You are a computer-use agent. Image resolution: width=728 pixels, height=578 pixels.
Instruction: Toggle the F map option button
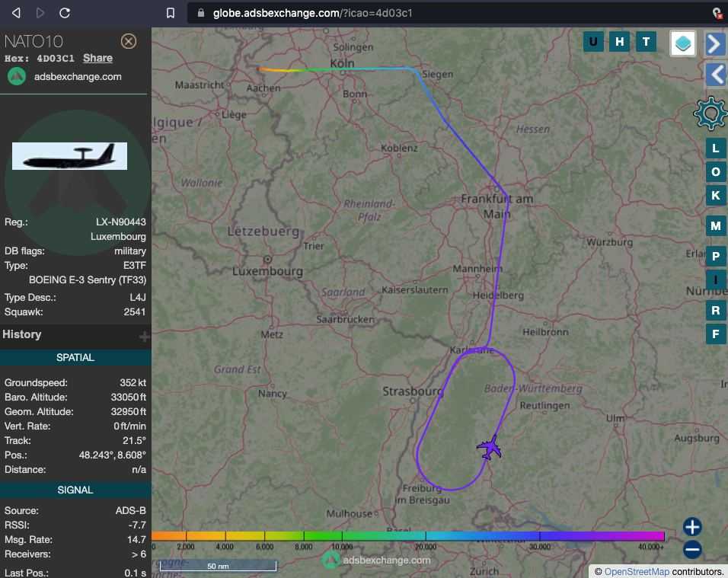pyautogui.click(x=716, y=334)
